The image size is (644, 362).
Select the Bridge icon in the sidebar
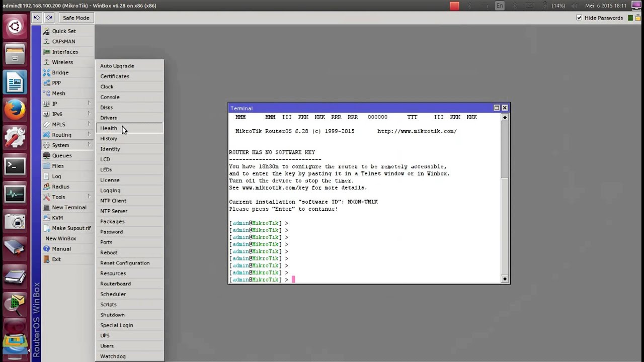click(47, 72)
